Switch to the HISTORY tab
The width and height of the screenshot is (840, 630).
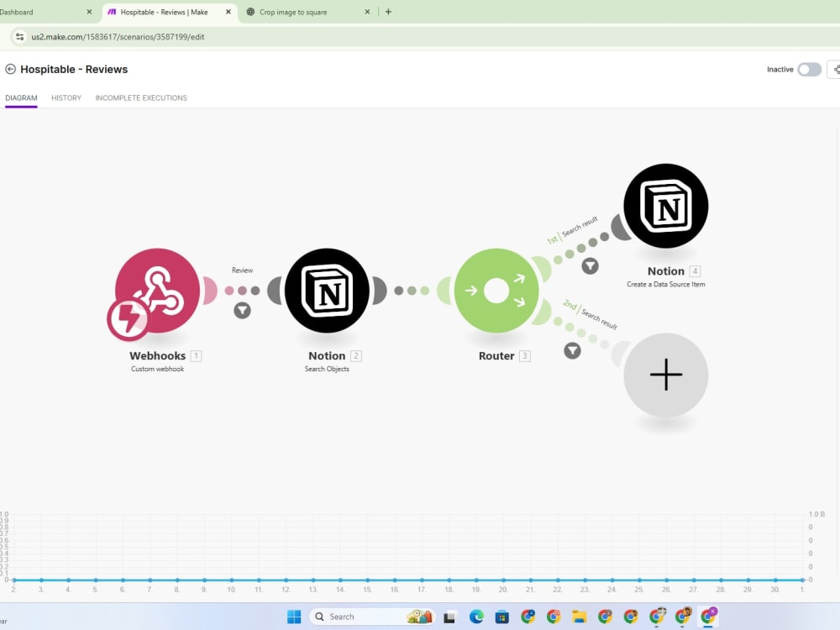(x=66, y=98)
